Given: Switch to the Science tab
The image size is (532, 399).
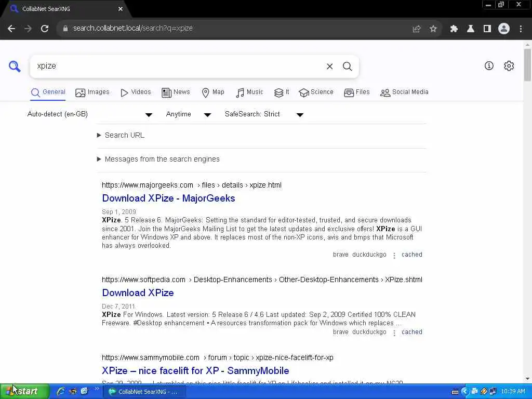Looking at the screenshot, I should [x=316, y=92].
